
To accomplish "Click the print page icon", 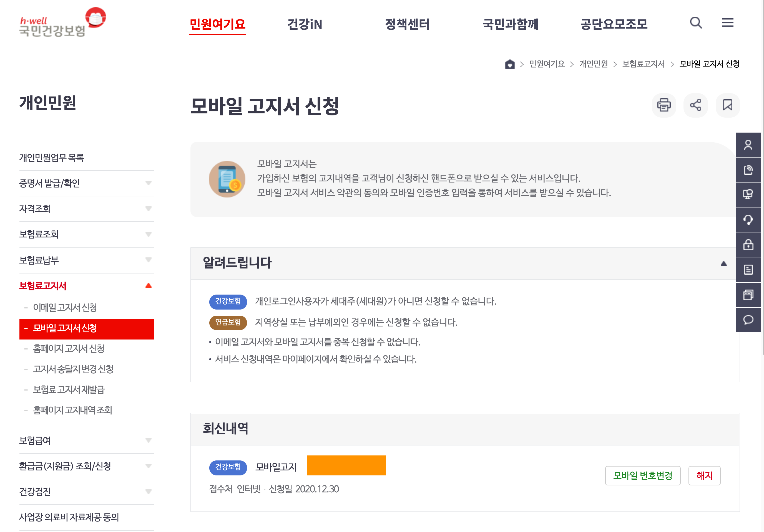I will click(664, 105).
